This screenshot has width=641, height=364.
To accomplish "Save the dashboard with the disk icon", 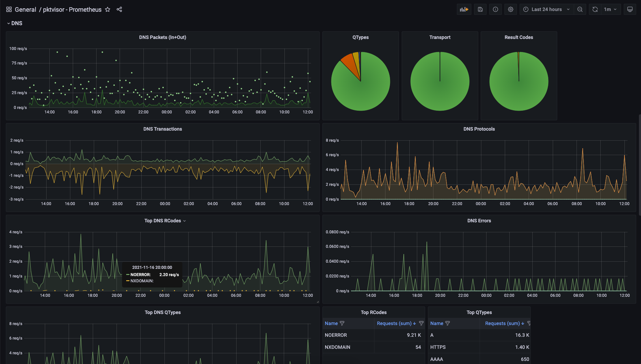I will click(x=480, y=9).
